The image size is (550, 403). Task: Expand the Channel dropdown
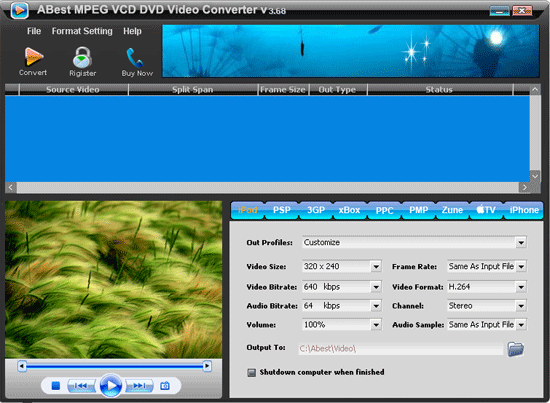(x=521, y=306)
